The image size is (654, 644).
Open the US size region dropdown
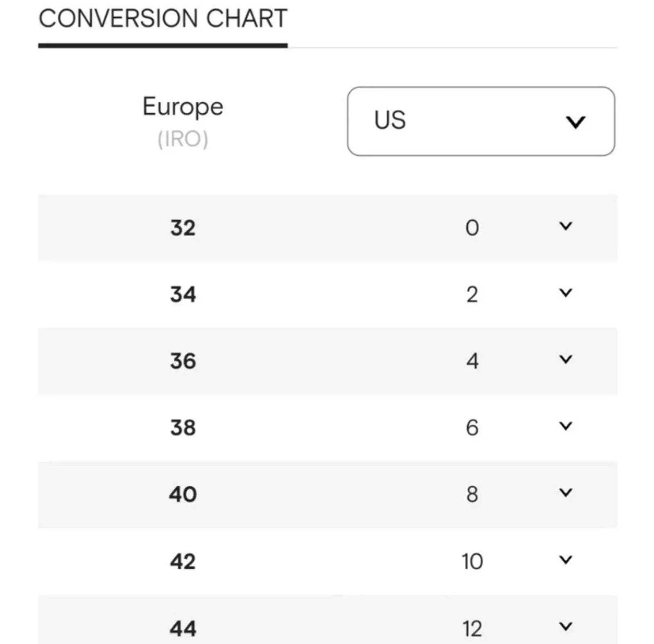(x=481, y=121)
